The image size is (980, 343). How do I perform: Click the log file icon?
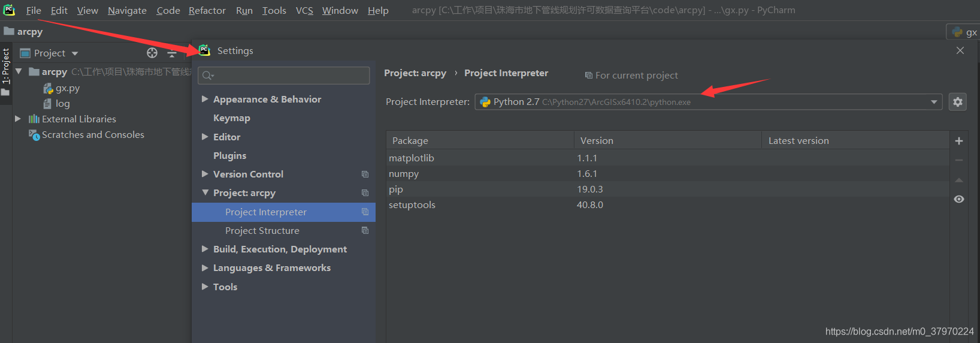(47, 104)
